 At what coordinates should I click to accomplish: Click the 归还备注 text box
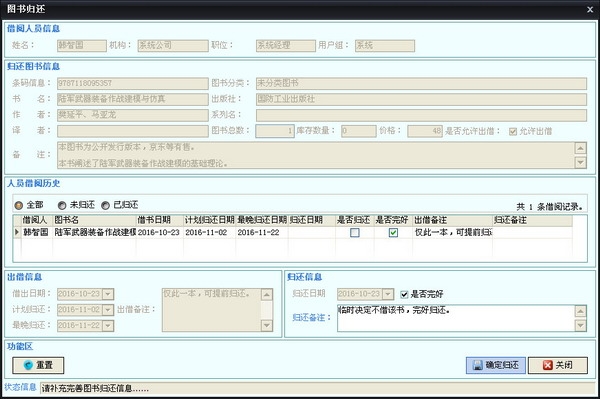pyautogui.click(x=456, y=318)
